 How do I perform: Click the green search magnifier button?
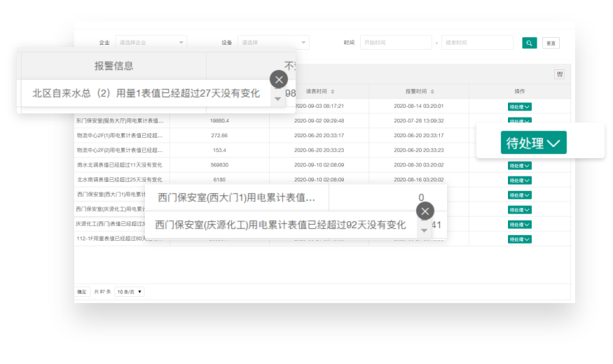click(529, 43)
